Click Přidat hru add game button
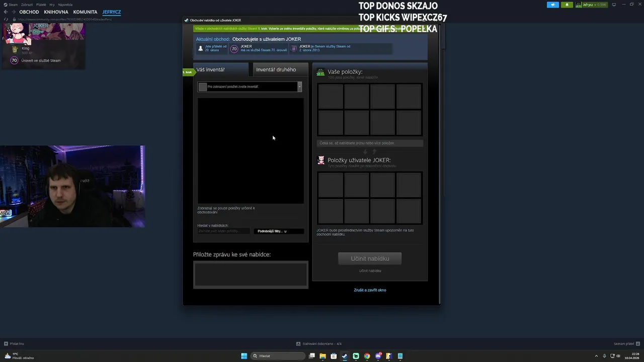The width and height of the screenshot is (644, 362). [14, 344]
